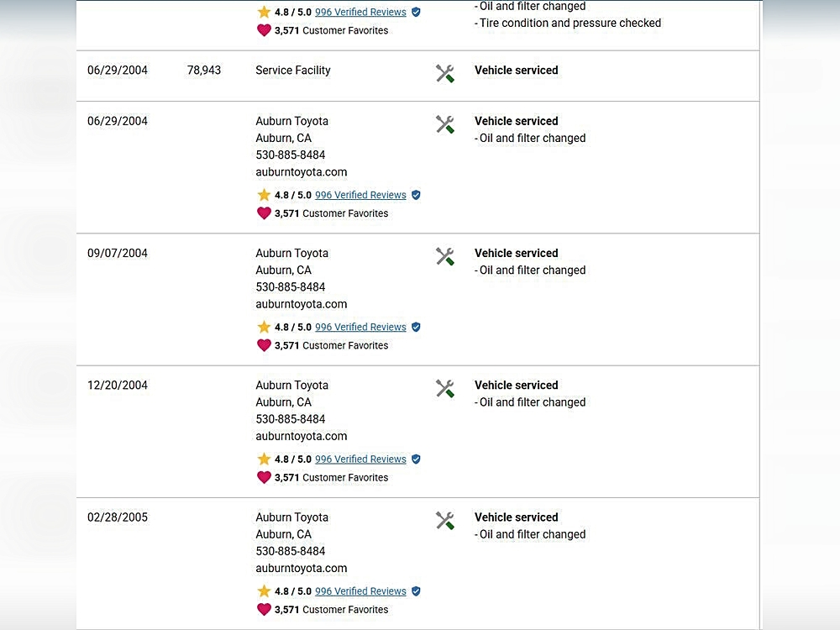
Task: Click the pink heart icon in the 12/20/2004 entry
Action: tap(264, 477)
